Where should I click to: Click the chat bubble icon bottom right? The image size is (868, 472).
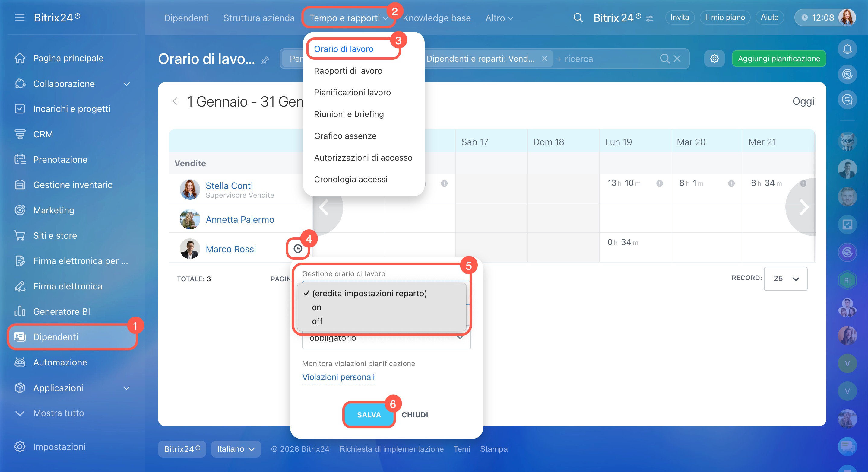tap(847, 446)
